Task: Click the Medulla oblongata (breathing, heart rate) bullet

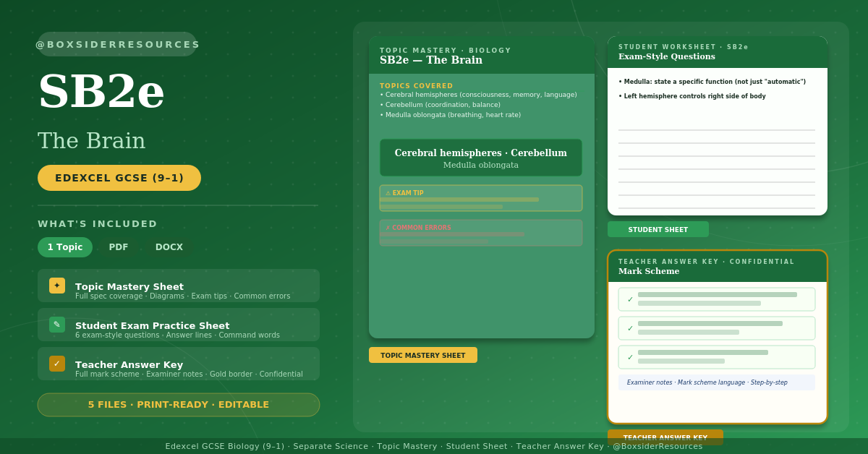Action: pyautogui.click(x=450, y=115)
